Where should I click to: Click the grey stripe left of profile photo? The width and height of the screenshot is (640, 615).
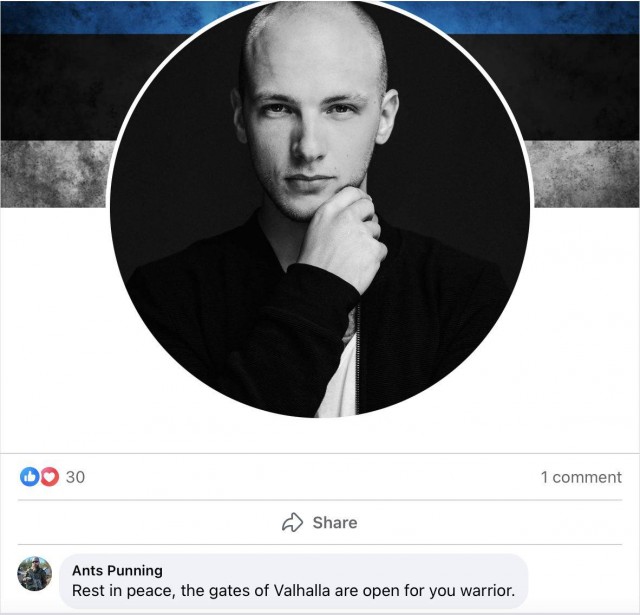click(55, 174)
